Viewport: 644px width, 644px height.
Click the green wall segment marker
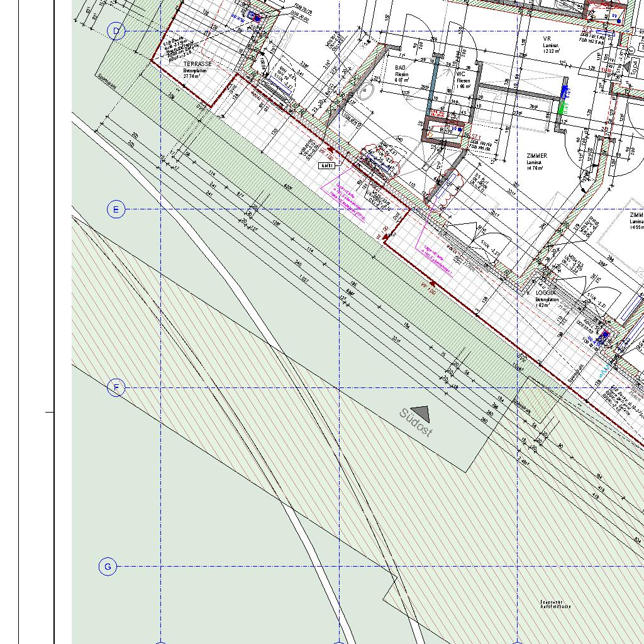pyautogui.click(x=562, y=106)
